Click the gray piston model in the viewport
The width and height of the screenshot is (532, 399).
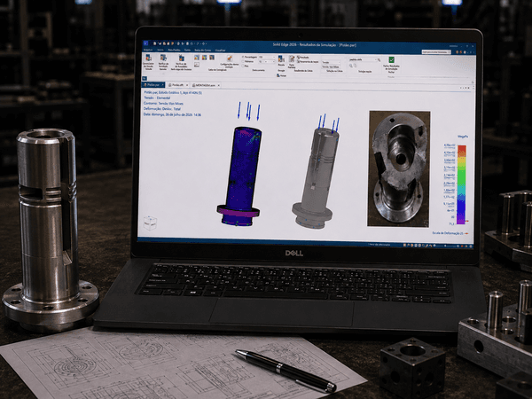(315, 180)
